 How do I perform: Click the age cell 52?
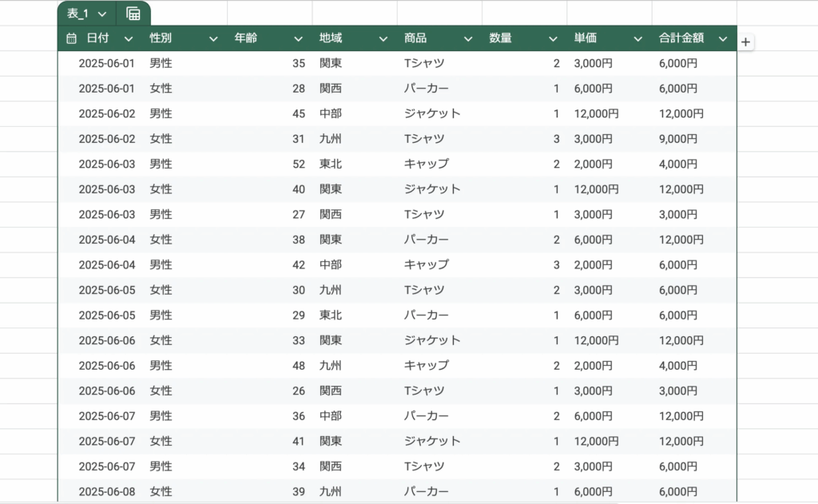299,164
